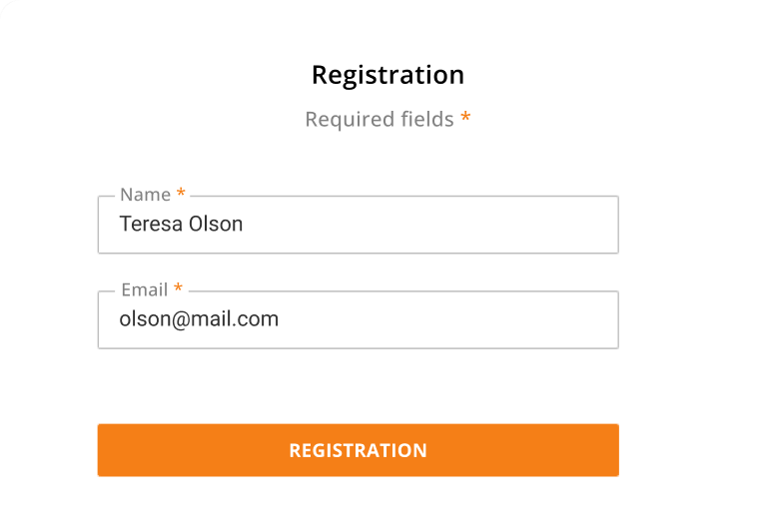This screenshot has height=532, width=776.
Task: Click the Registration heading at top
Action: tap(388, 75)
